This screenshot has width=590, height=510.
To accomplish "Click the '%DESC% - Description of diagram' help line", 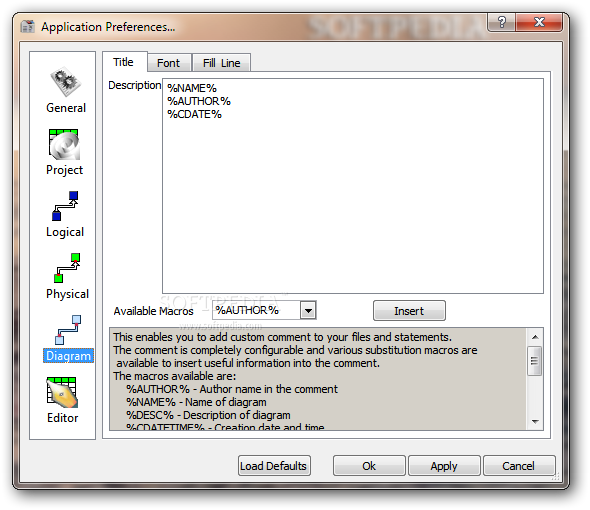I will (x=208, y=415).
